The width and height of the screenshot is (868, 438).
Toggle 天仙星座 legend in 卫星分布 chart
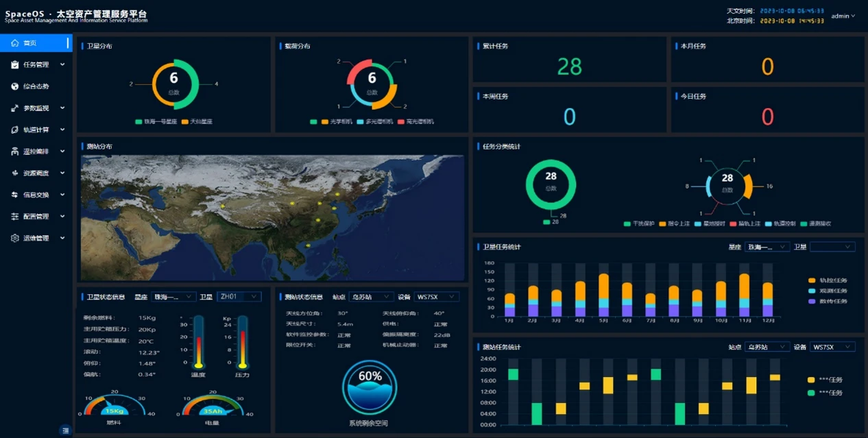click(x=197, y=121)
